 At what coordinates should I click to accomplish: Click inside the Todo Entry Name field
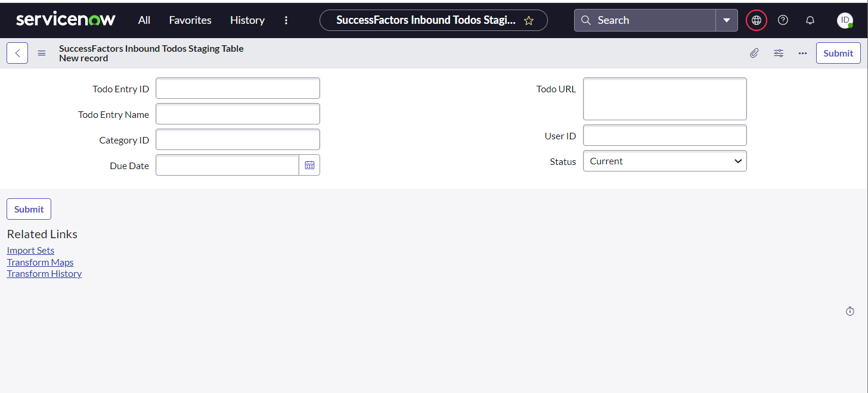[237, 114]
